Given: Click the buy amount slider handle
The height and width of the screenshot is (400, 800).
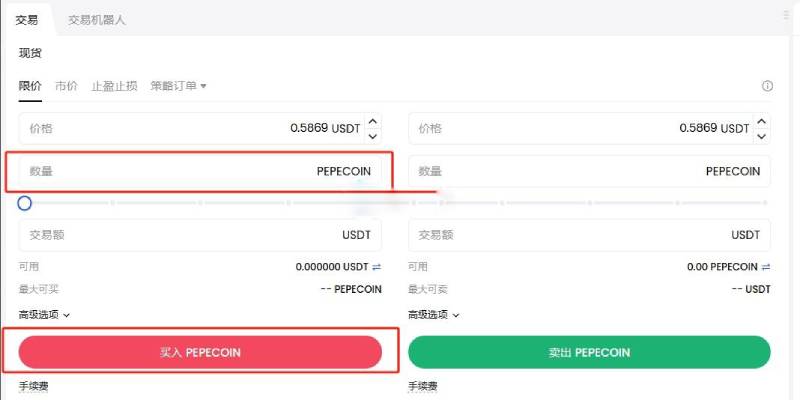Looking at the screenshot, I should click(x=25, y=203).
